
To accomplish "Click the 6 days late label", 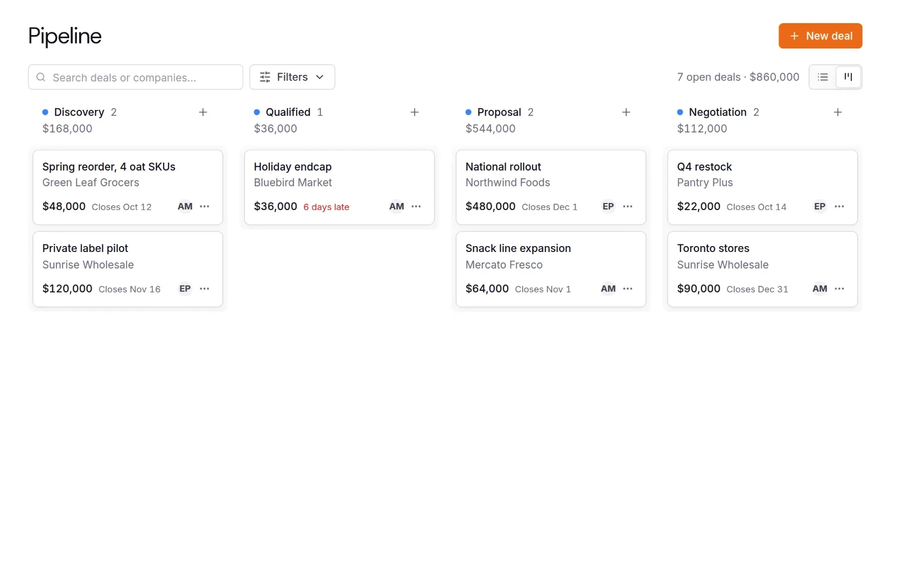I will coord(326,207).
